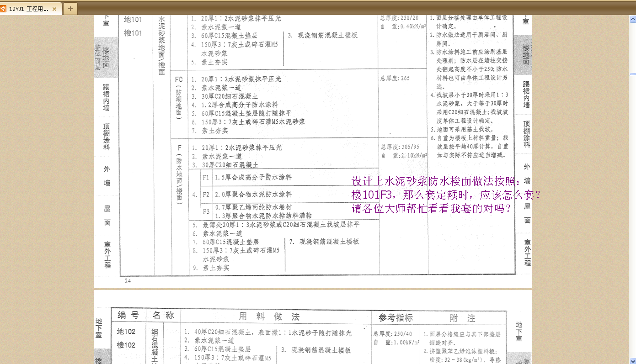Click note 5. 地面可采用基土找坡
The width and height of the screenshot is (636, 364).
(462, 129)
